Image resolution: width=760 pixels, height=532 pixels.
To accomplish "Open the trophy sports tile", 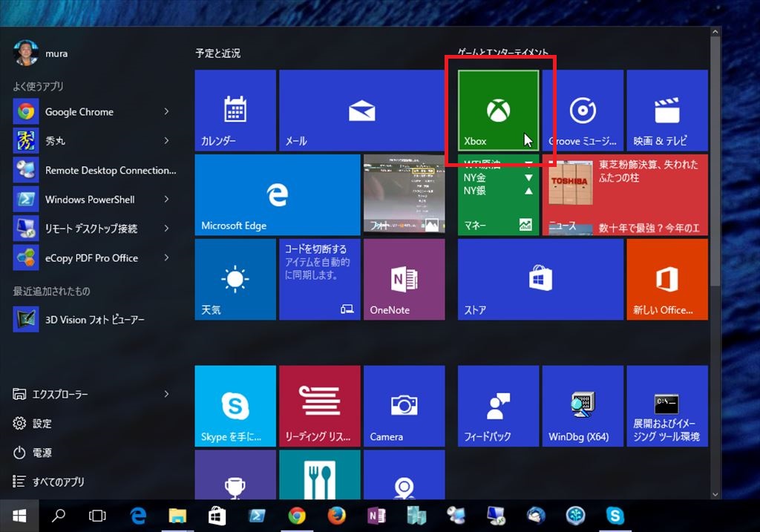I will click(x=235, y=475).
